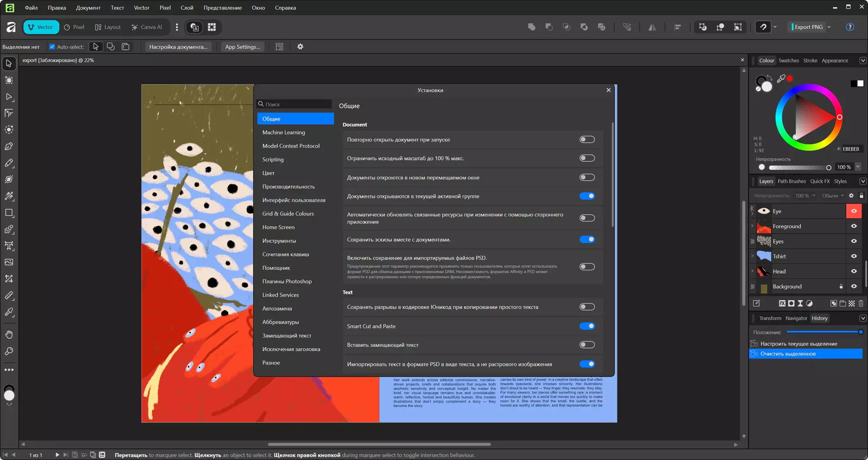Select the Zoom magnifier tool

coord(9,351)
